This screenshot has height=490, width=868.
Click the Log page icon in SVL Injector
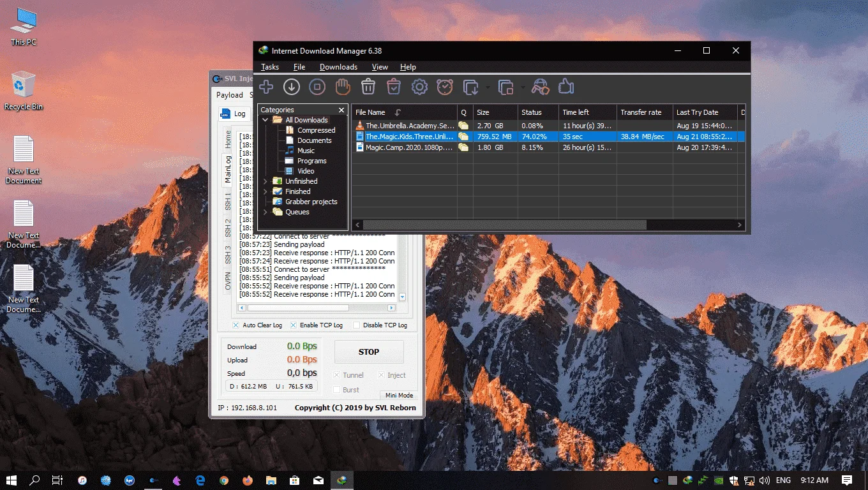tap(225, 114)
